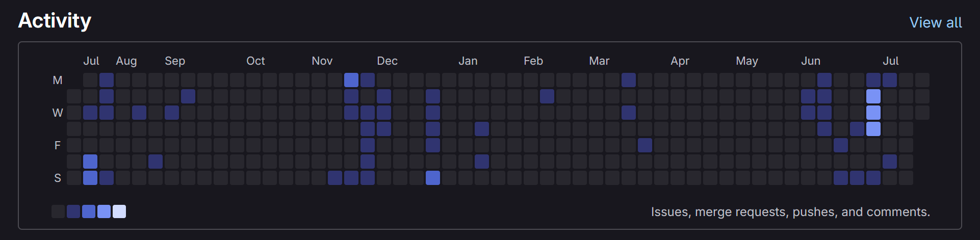This screenshot has width=980, height=240.
Task: Click the highlighted Wednesday cell in March
Action: tap(629, 113)
